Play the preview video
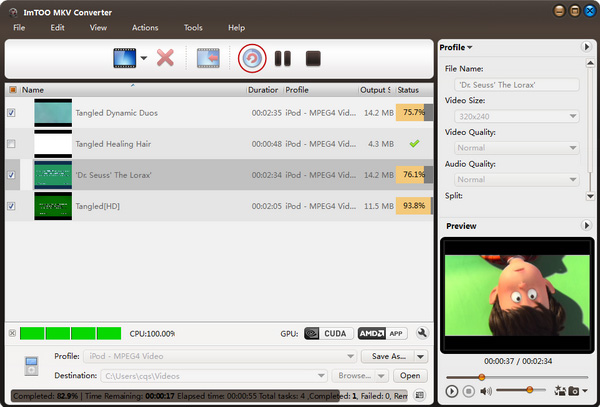 (452, 391)
